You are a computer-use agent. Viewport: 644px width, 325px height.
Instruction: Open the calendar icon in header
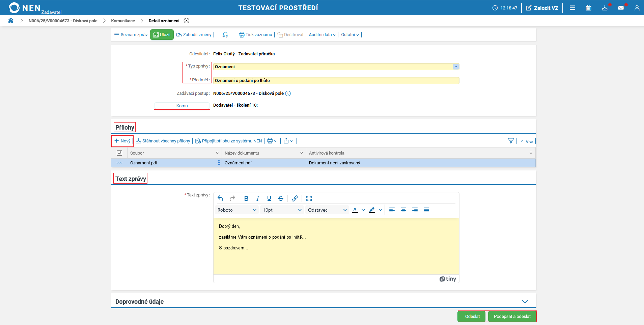coord(588,8)
